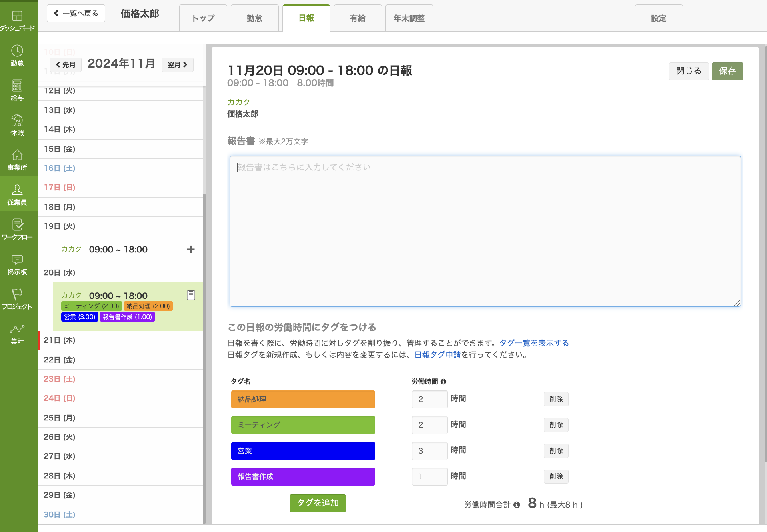Image resolution: width=767 pixels, height=532 pixels.
Task: Open the タグ一覧を表示する link
Action: coord(534,343)
